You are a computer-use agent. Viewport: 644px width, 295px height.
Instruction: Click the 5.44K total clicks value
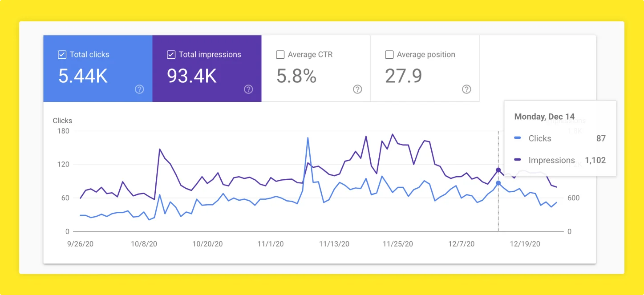[x=83, y=76]
